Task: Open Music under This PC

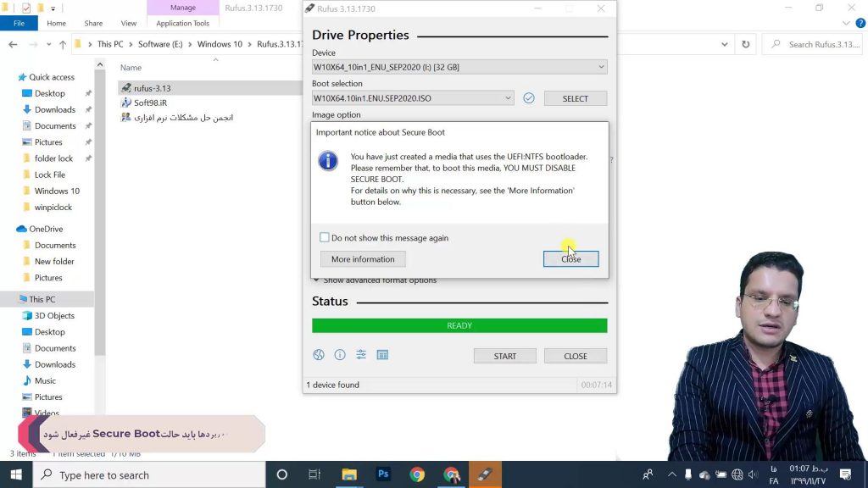Action: pos(45,380)
